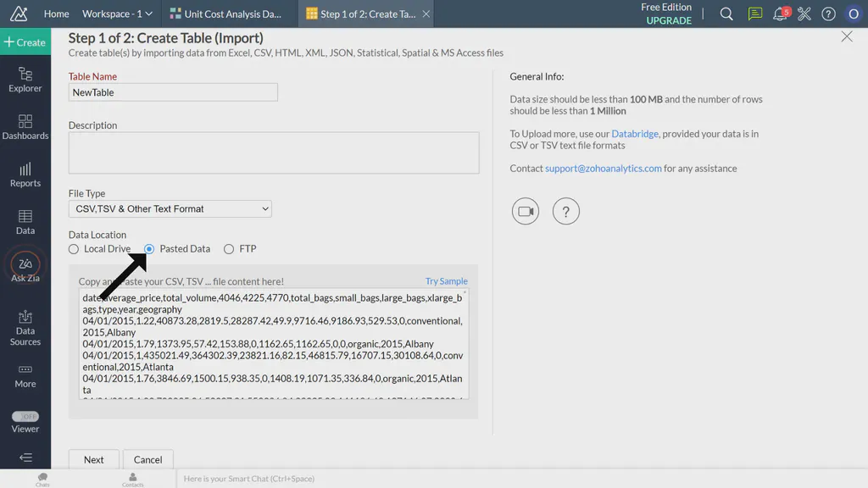868x488 pixels.
Task: Open the help question mark circle icon
Action: [x=565, y=211]
